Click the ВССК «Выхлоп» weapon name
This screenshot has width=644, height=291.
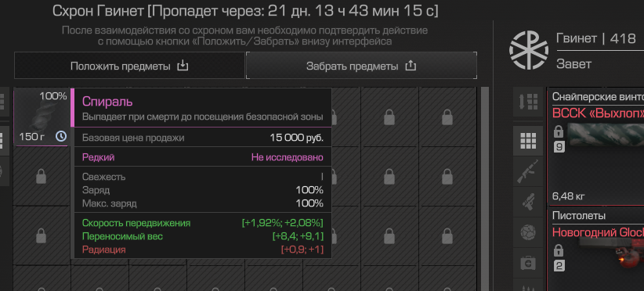point(598,113)
